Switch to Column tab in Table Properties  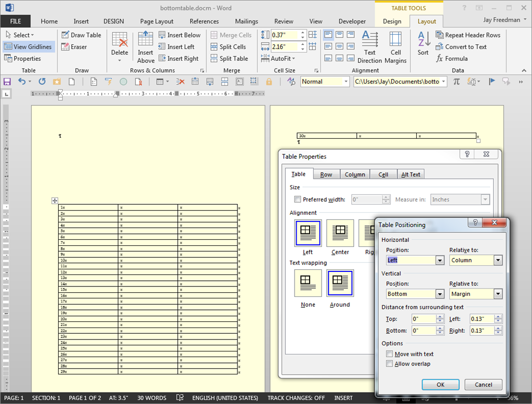tap(355, 175)
